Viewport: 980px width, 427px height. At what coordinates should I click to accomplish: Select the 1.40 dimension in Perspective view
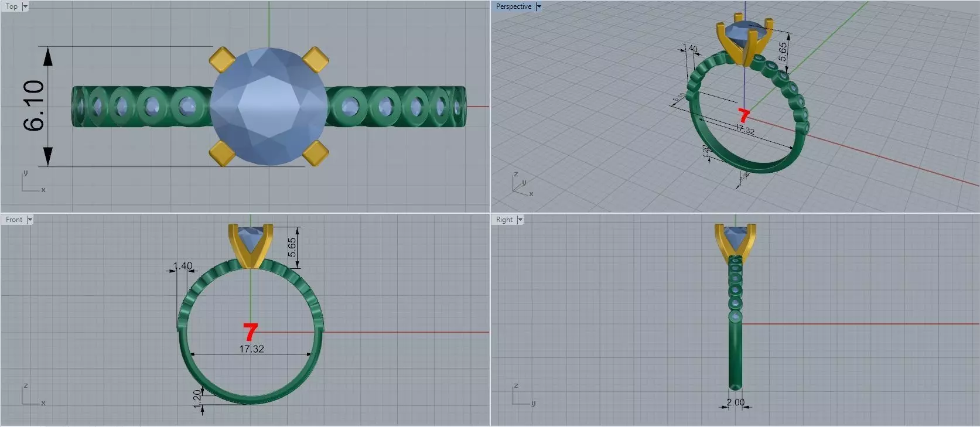[x=691, y=49]
